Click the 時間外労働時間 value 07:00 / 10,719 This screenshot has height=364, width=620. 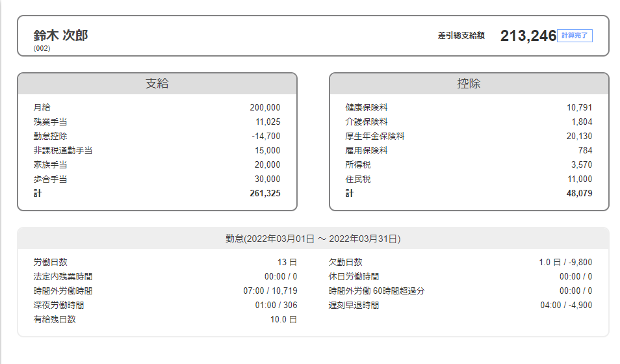click(x=270, y=291)
